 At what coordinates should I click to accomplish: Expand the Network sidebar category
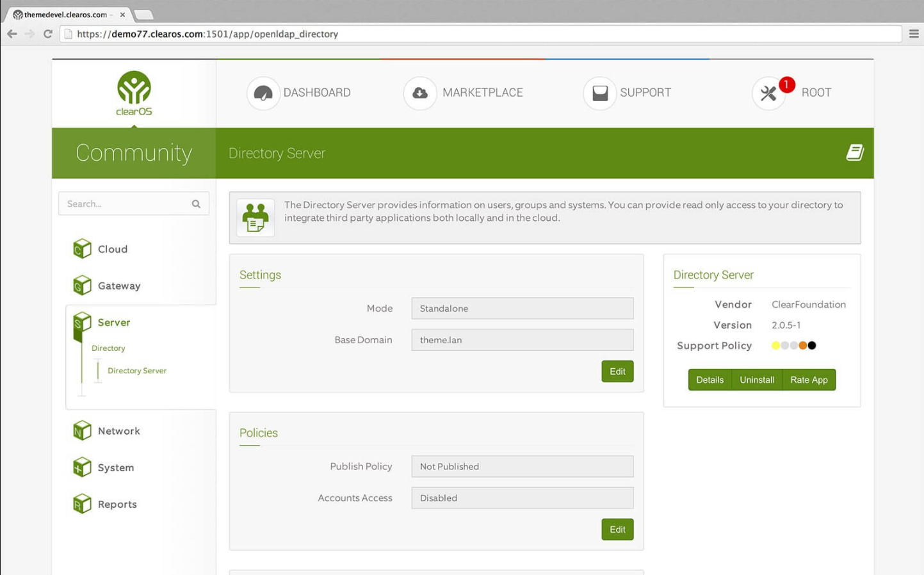[118, 431]
